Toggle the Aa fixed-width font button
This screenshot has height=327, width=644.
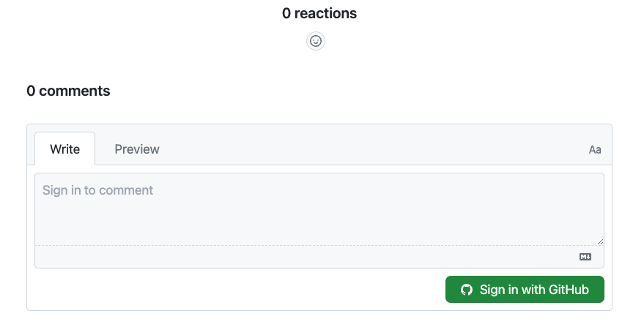pyautogui.click(x=595, y=149)
